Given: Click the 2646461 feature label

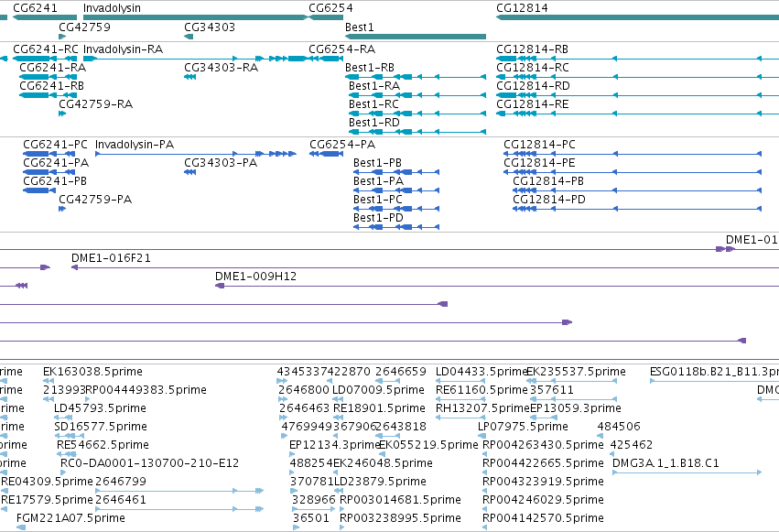Looking at the screenshot, I should 121,500.
